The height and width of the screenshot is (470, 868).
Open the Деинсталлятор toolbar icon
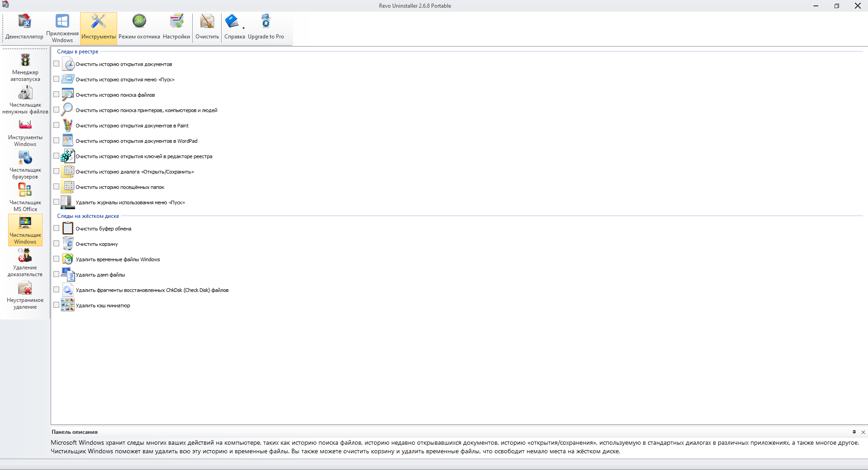click(x=24, y=28)
